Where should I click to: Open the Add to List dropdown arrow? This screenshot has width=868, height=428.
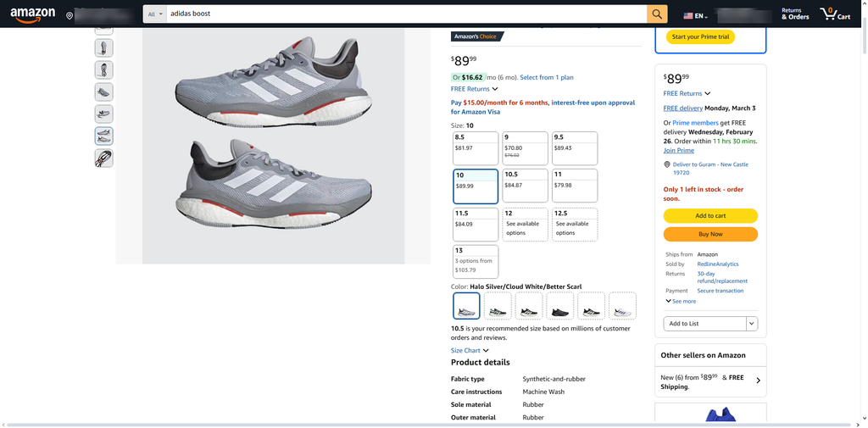pyautogui.click(x=752, y=324)
